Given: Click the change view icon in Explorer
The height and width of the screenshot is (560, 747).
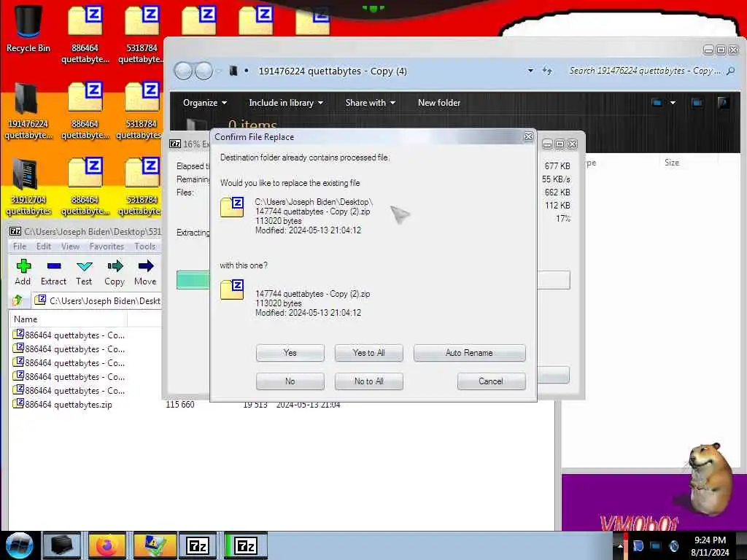Looking at the screenshot, I should pyautogui.click(x=657, y=102).
